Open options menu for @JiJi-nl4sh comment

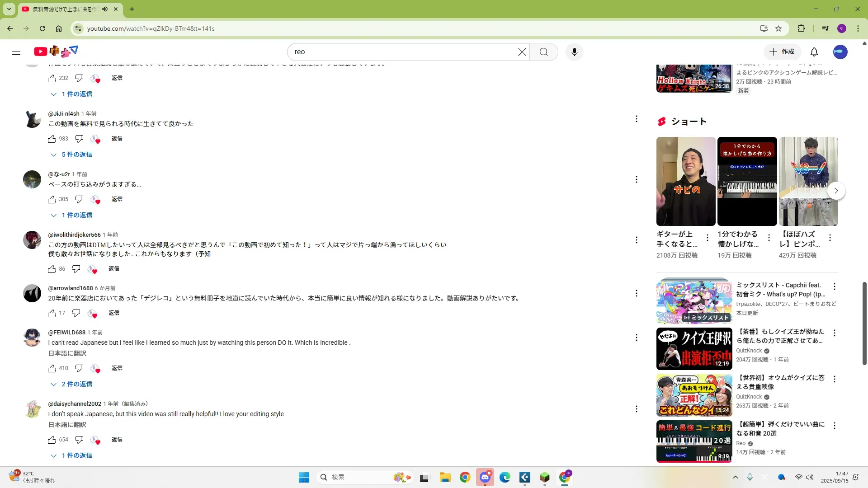point(636,119)
